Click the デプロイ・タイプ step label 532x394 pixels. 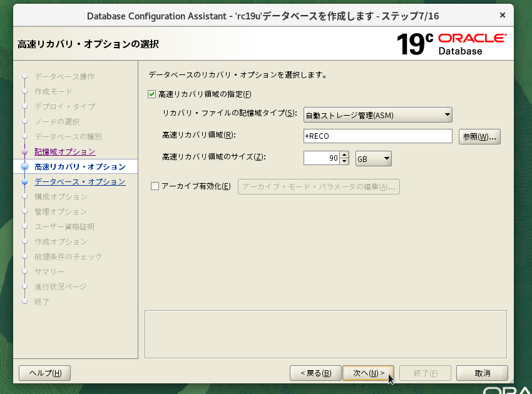pyautogui.click(x=65, y=106)
